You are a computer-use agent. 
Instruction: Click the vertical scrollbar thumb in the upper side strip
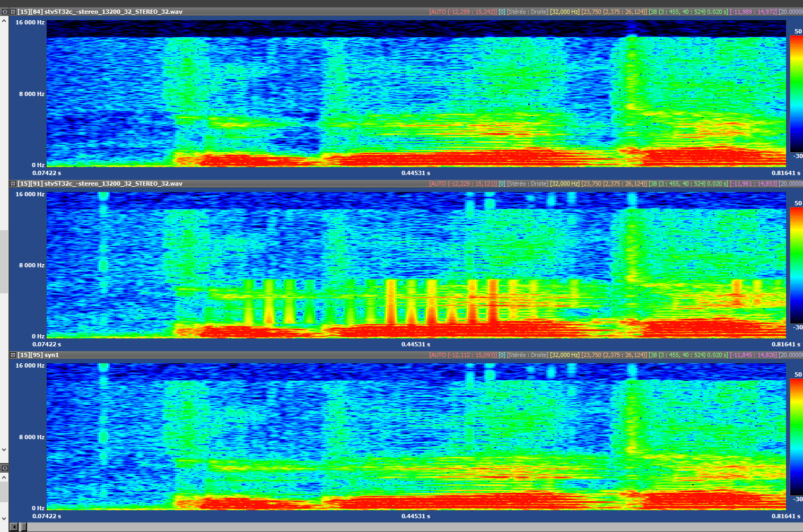coord(4,261)
